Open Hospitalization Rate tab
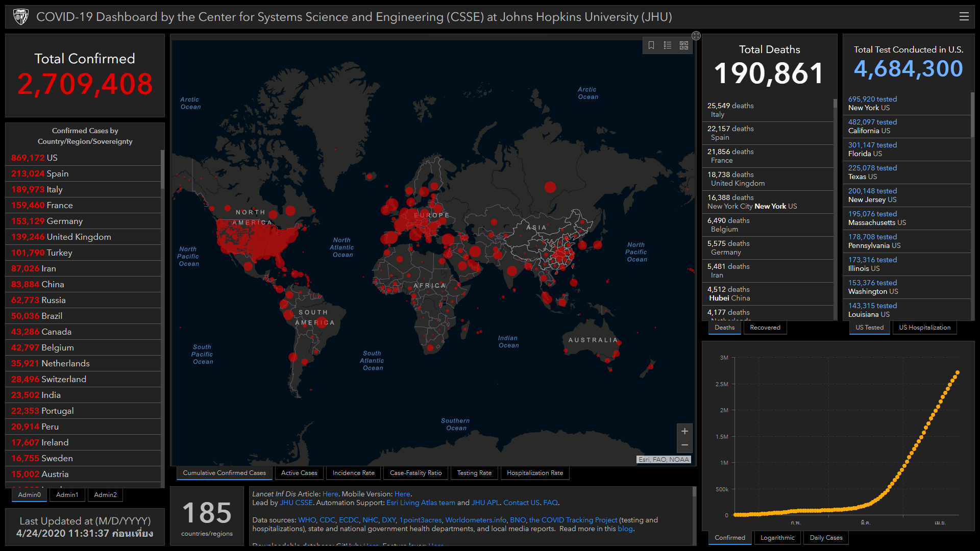 pyautogui.click(x=535, y=473)
